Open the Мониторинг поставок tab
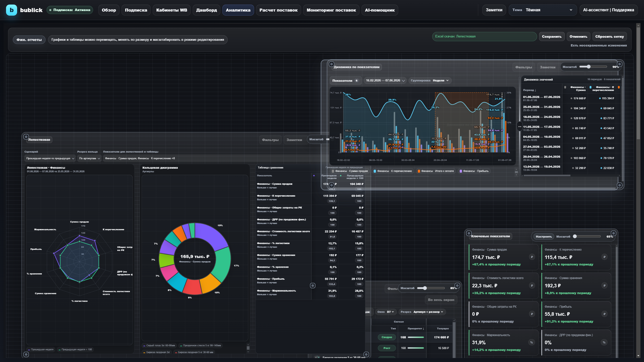The width and height of the screenshot is (644, 362). [x=331, y=10]
